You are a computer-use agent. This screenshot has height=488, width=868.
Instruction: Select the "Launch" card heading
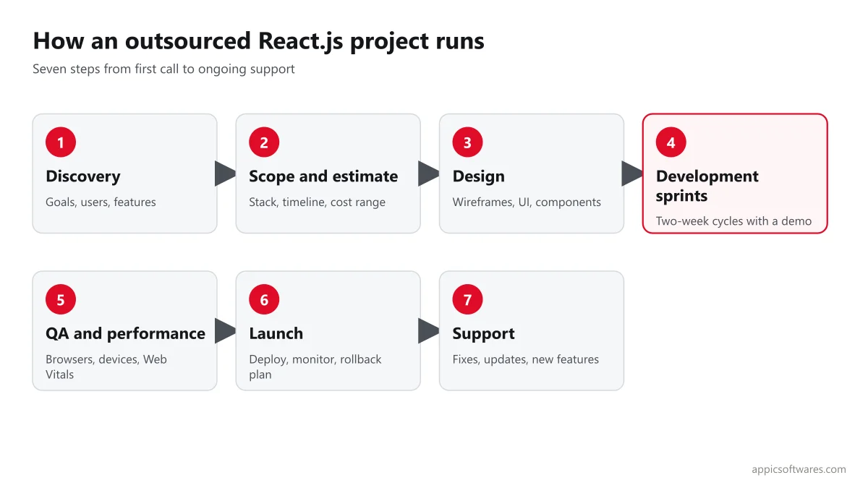(x=276, y=333)
